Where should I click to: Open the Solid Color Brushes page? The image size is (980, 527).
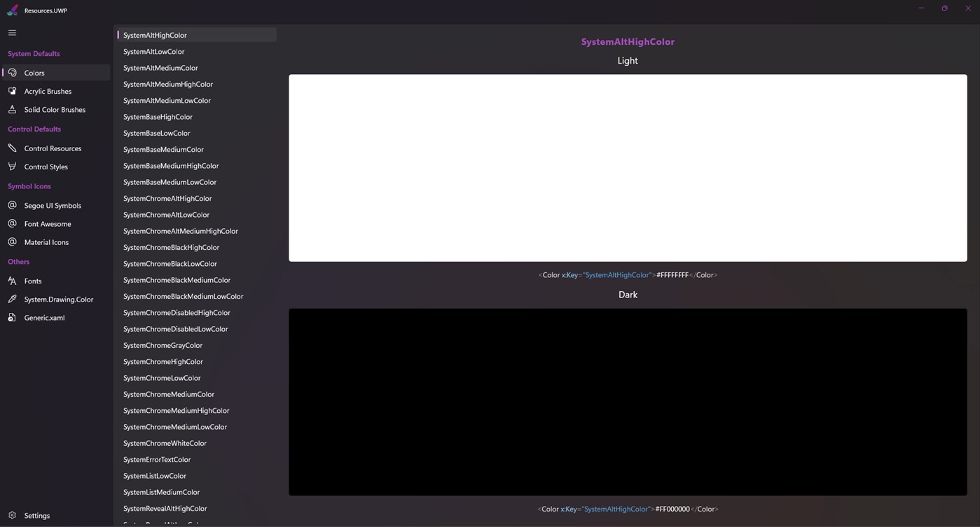tap(55, 110)
